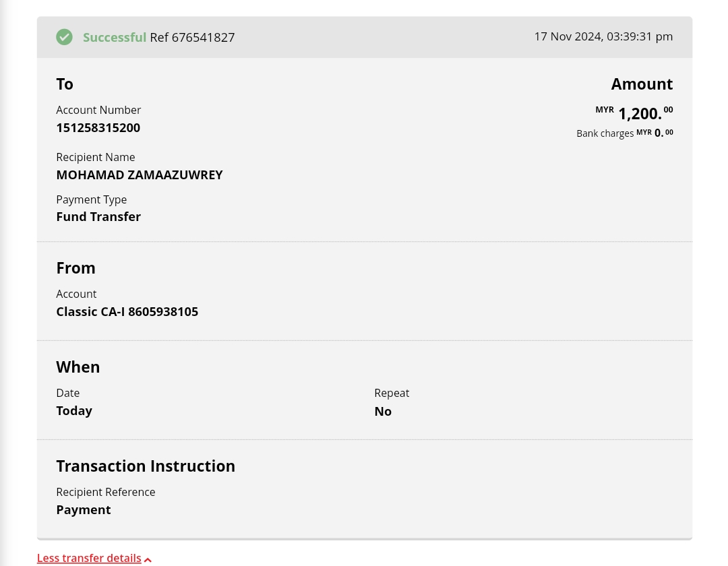Click the To section heading
Screen dimensions: 728x566
(x=65, y=84)
